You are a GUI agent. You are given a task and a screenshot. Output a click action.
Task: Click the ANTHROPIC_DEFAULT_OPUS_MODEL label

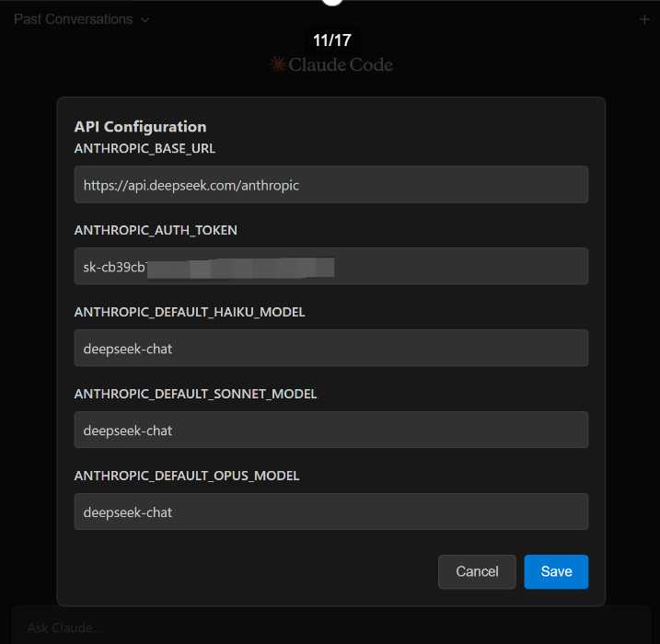click(x=187, y=476)
